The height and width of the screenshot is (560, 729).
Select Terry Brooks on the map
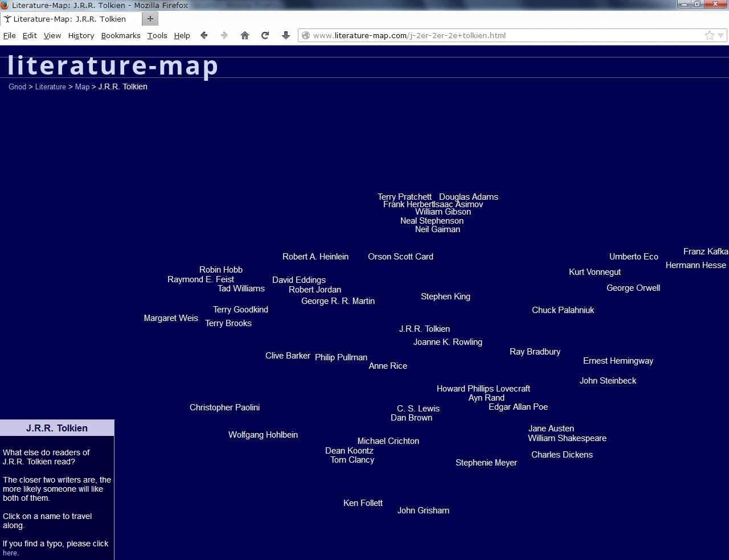228,323
